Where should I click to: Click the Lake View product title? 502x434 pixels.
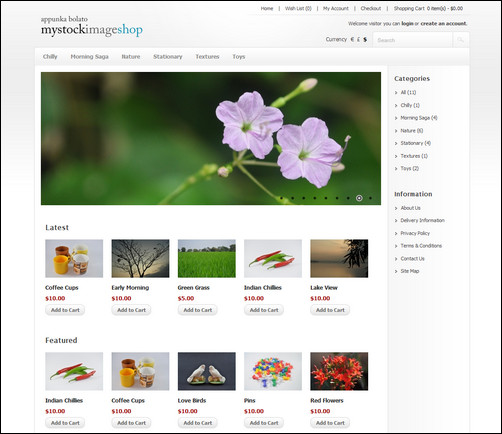[x=324, y=288]
